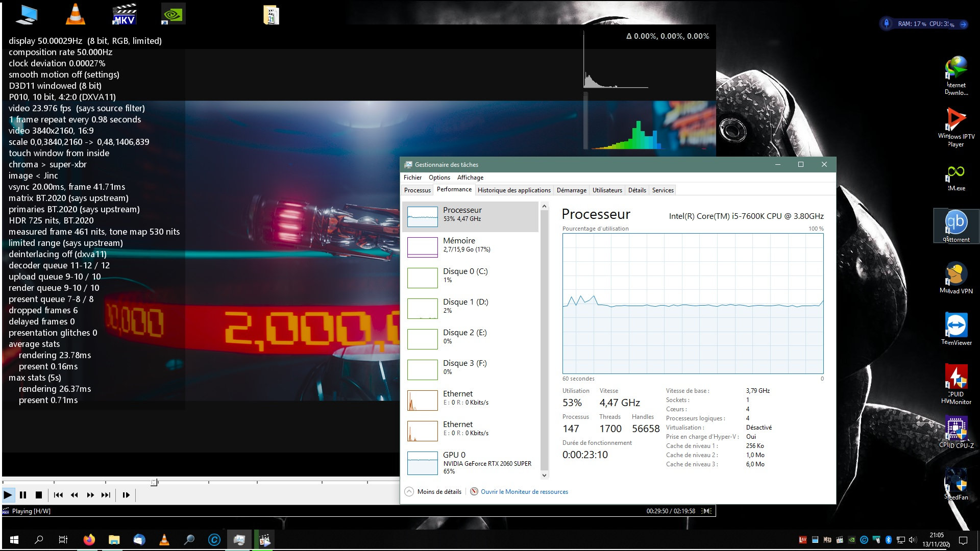Image resolution: width=980 pixels, height=551 pixels.
Task: Switch to the Détails tab
Action: tap(637, 190)
